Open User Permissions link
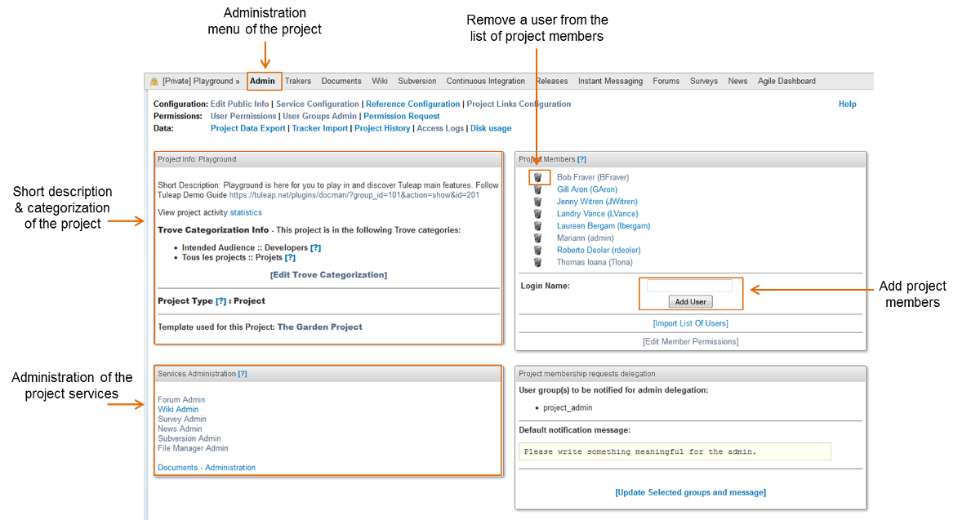The width and height of the screenshot is (980, 520). 243,116
